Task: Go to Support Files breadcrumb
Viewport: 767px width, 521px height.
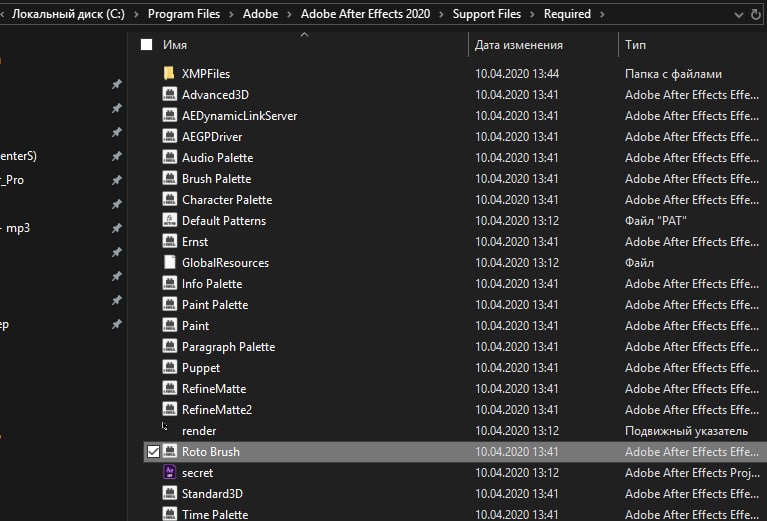Action: tap(487, 14)
